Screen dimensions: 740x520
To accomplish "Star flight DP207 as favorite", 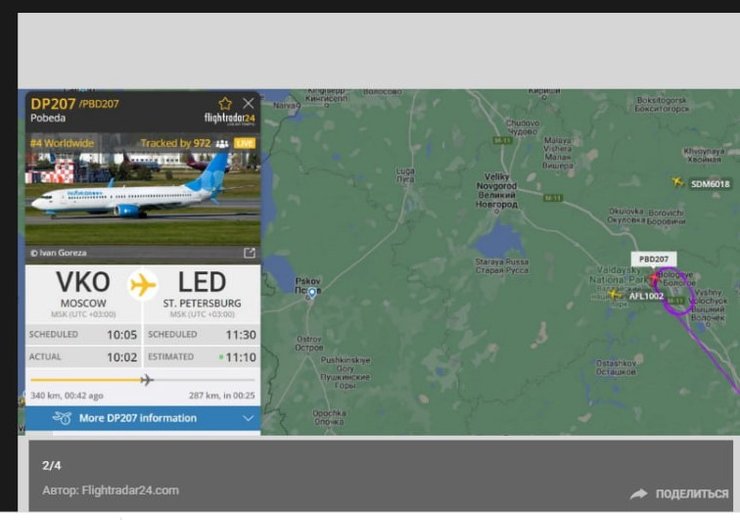I will [x=225, y=103].
